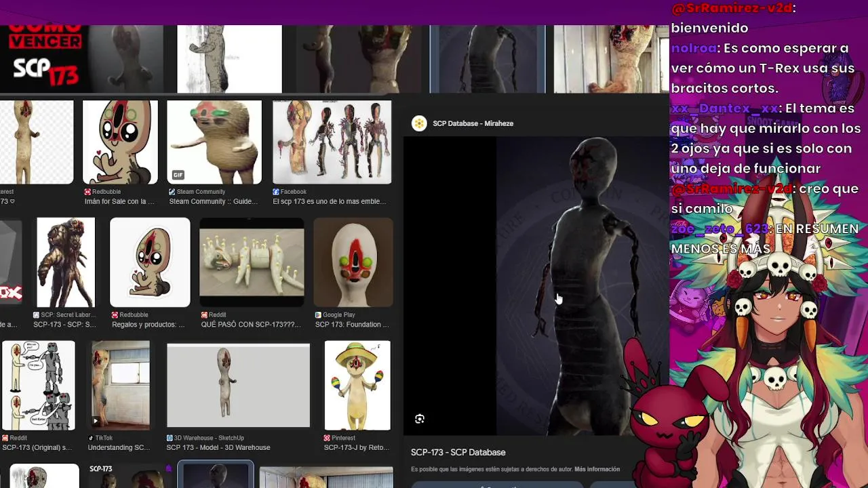Click the SCP Database Miraheze favicon
The height and width of the screenshot is (488, 868).
click(419, 123)
